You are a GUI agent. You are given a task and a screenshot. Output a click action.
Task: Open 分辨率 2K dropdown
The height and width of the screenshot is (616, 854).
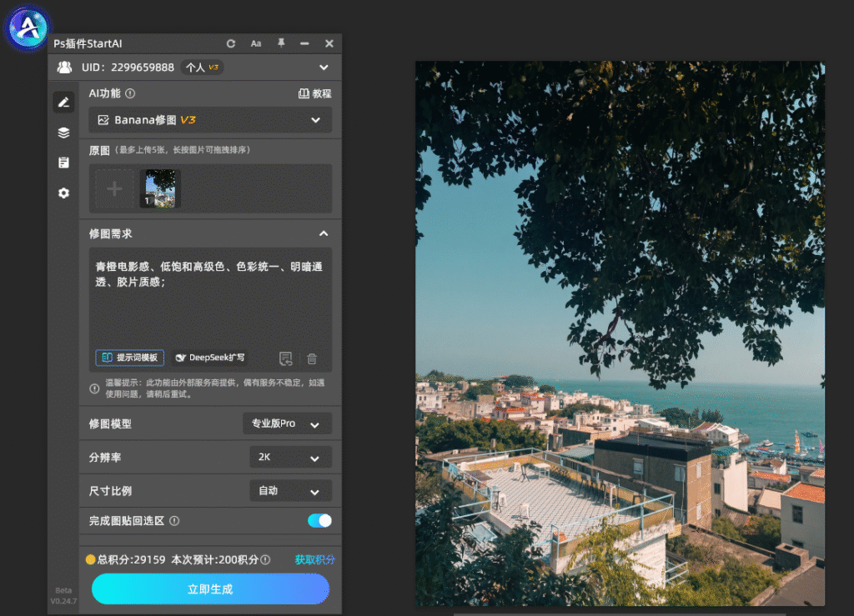[x=290, y=458]
